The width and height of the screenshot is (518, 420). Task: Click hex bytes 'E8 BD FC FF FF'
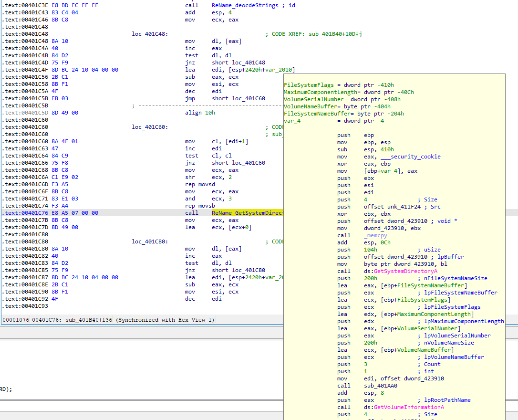click(75, 5)
